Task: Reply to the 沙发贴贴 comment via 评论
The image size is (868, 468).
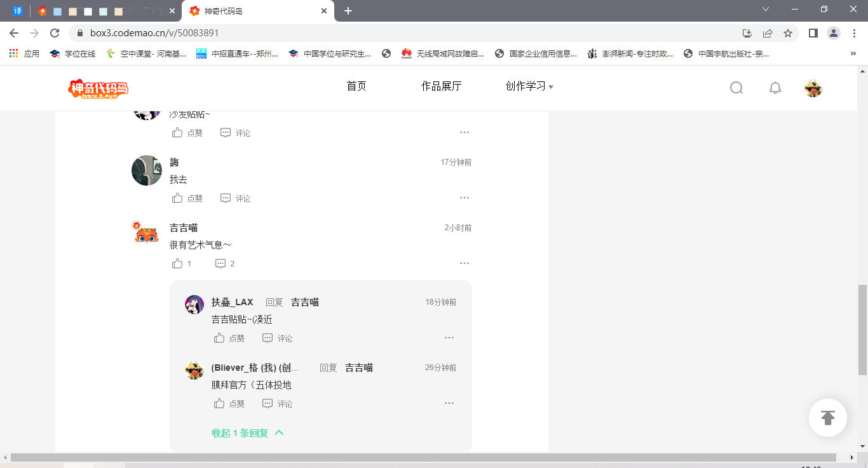Action: [x=236, y=133]
